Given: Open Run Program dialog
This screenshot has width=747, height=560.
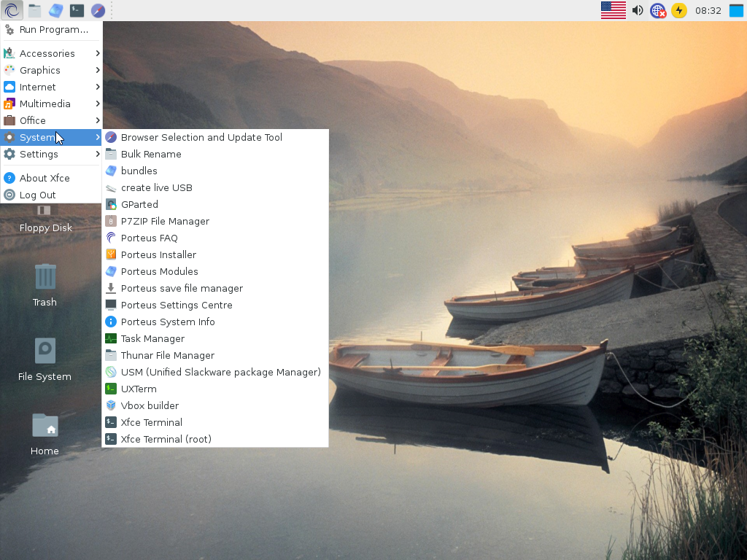Looking at the screenshot, I should (52, 29).
